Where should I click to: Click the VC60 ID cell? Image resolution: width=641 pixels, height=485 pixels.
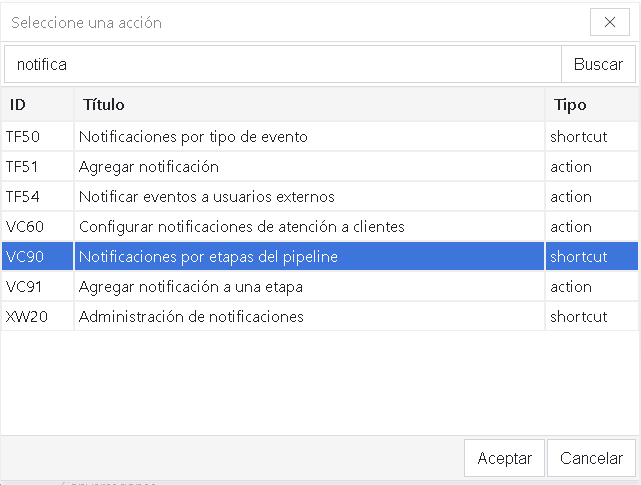[x=24, y=227]
